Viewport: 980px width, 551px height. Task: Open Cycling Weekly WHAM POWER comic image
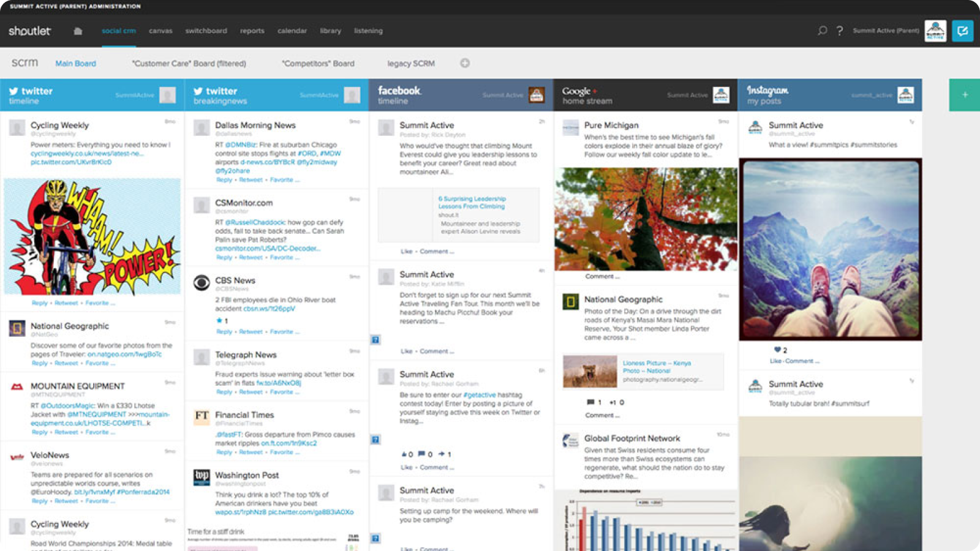[92, 236]
